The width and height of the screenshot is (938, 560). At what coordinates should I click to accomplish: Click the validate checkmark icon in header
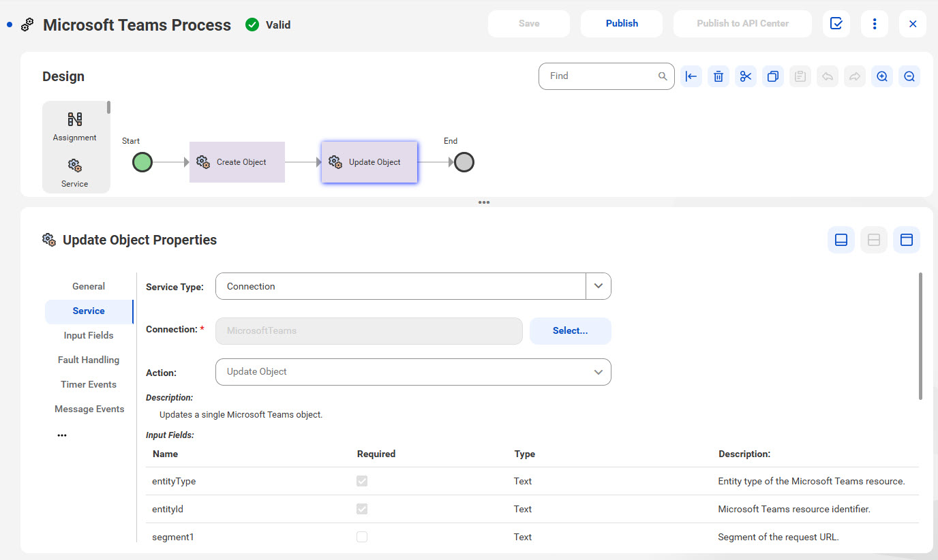point(836,24)
